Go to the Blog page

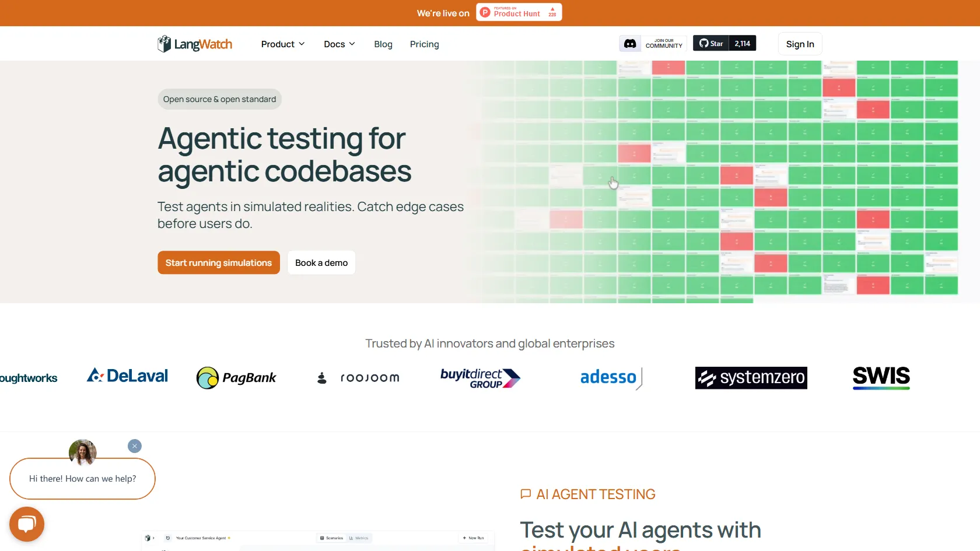pos(383,44)
